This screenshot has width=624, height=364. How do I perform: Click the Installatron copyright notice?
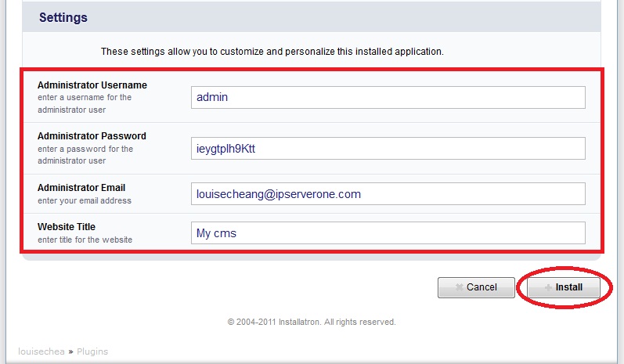pyautogui.click(x=312, y=322)
